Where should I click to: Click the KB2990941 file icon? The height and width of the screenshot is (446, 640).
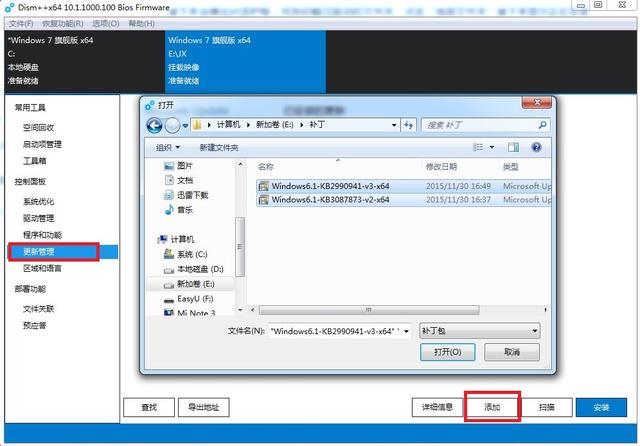click(264, 186)
